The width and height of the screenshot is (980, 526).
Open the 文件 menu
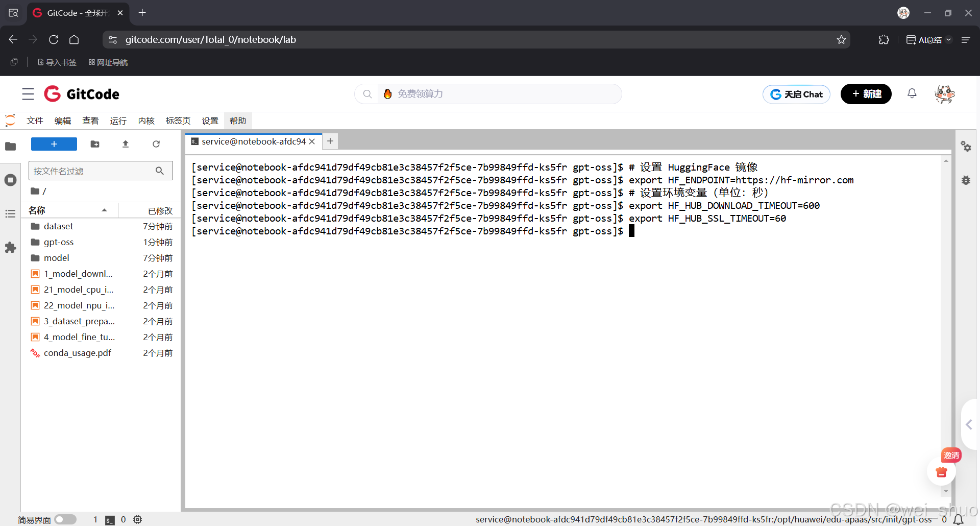[35, 121]
